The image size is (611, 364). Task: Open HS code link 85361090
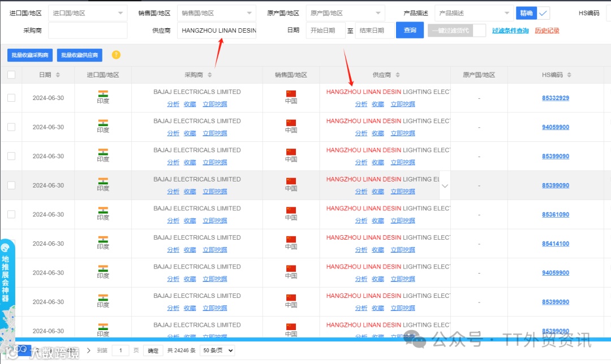556,214
